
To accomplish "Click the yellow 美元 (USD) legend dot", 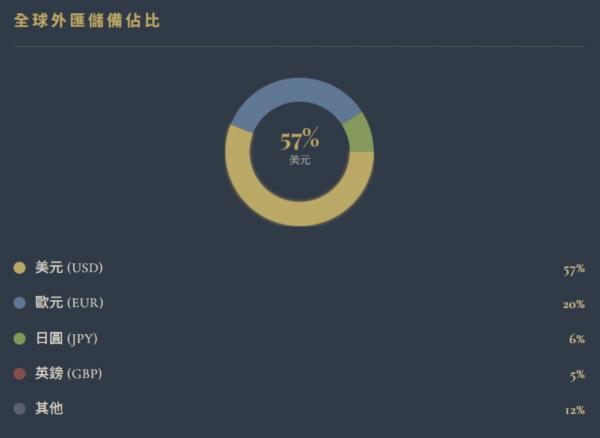I will 19,268.
